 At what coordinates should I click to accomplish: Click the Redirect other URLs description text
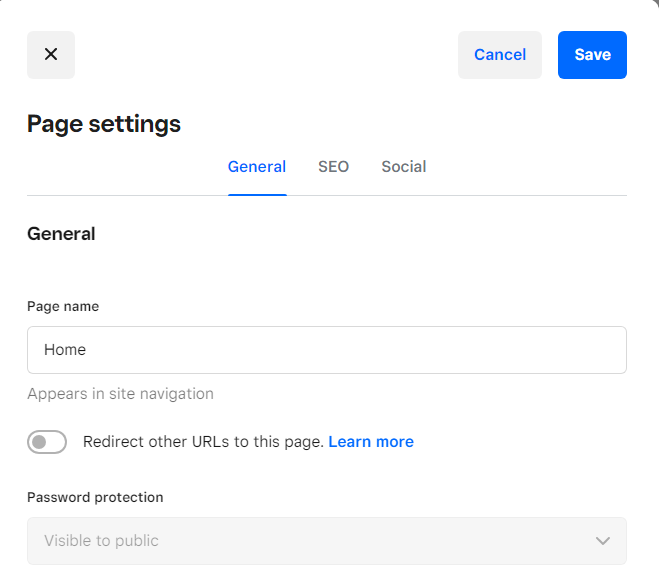[203, 442]
